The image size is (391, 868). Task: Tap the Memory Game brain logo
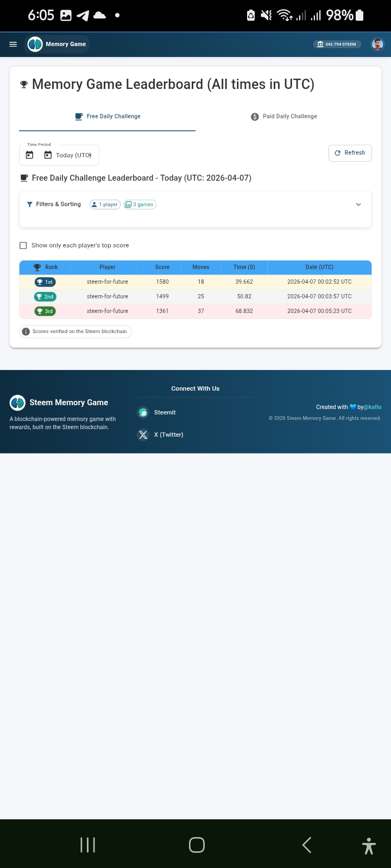[35, 44]
